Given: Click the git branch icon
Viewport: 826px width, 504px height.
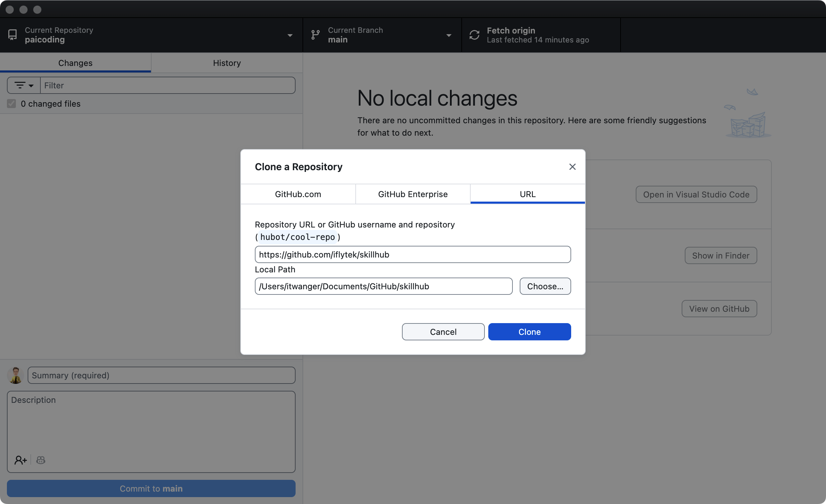Looking at the screenshot, I should point(315,35).
